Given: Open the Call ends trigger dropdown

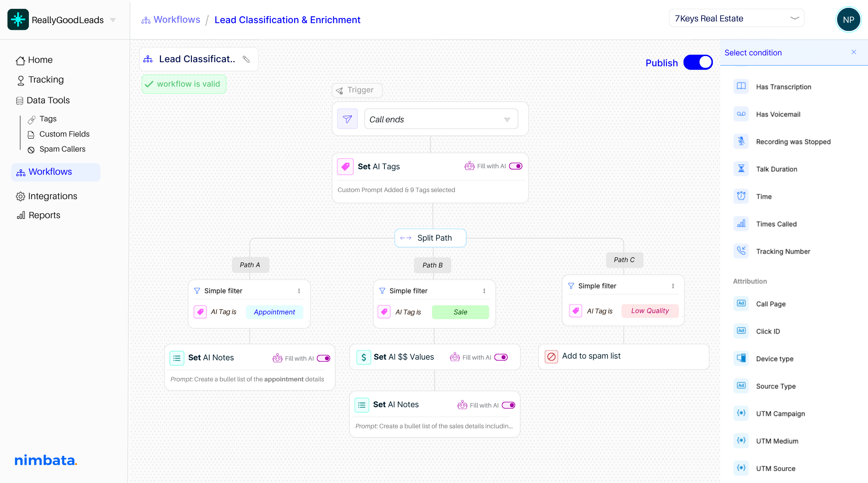Looking at the screenshot, I should coord(441,119).
